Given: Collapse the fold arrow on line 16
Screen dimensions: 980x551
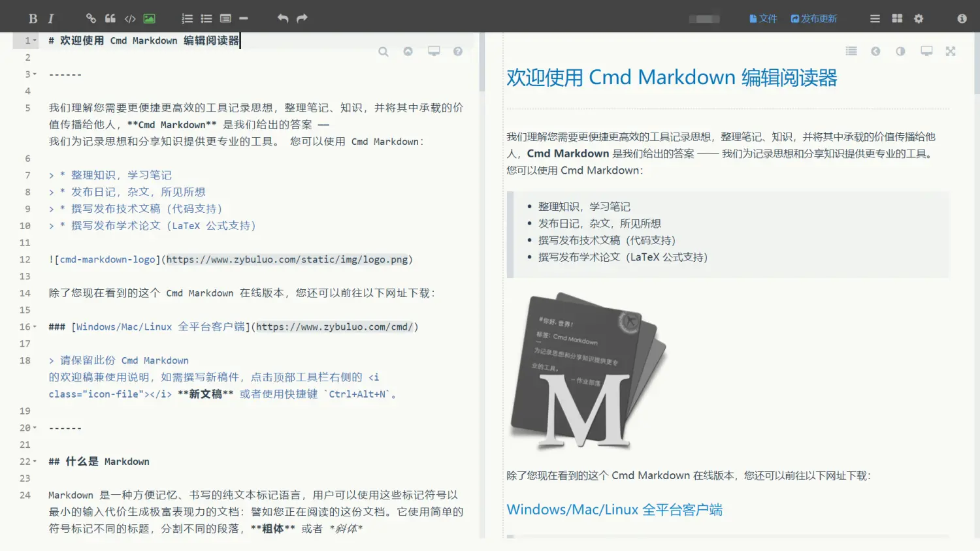Looking at the screenshot, I should coord(35,327).
